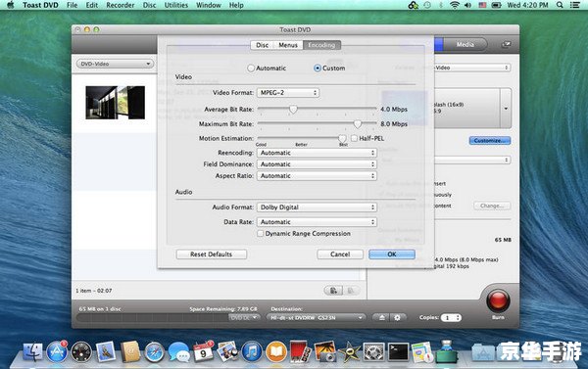Open Photo Booth from the dock
The image size is (588, 369).
pyautogui.click(x=301, y=351)
